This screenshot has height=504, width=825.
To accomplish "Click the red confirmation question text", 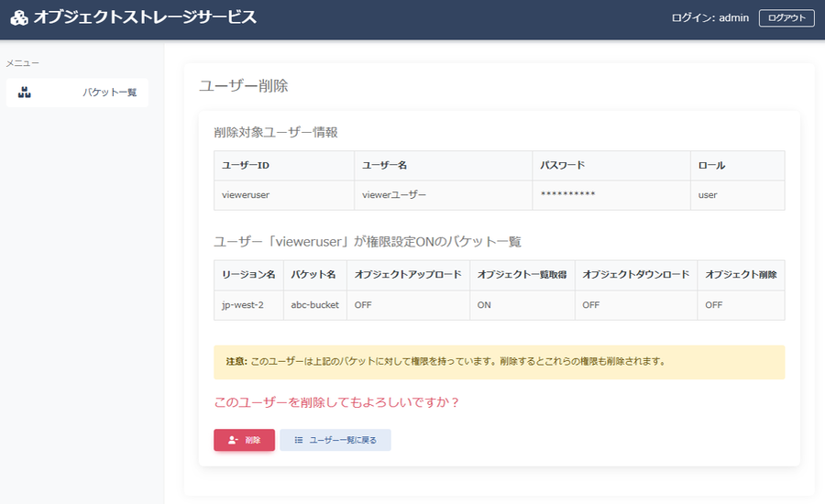I will pos(336,402).
